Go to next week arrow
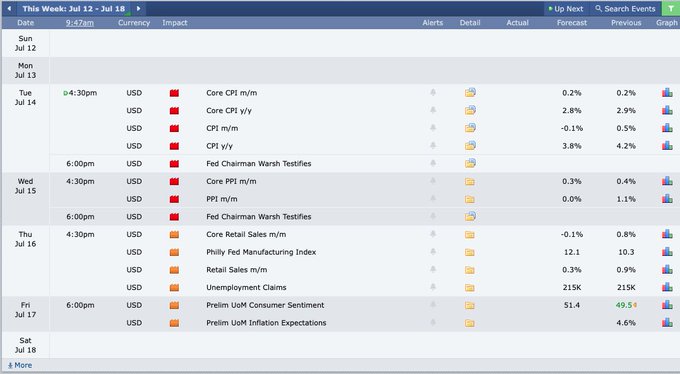 click(138, 8)
